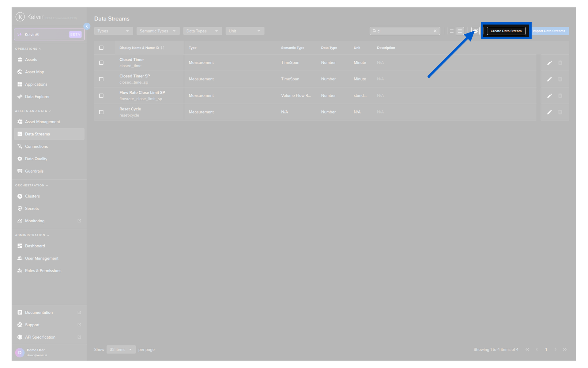This screenshot has height=368, width=588.
Task: Click Import Data Streams button
Action: [548, 31]
